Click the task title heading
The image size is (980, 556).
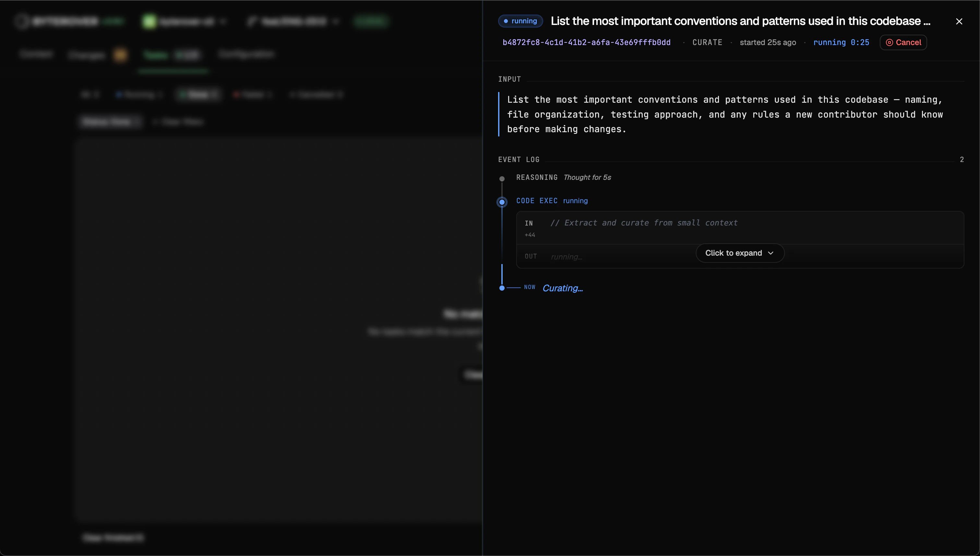[740, 21]
